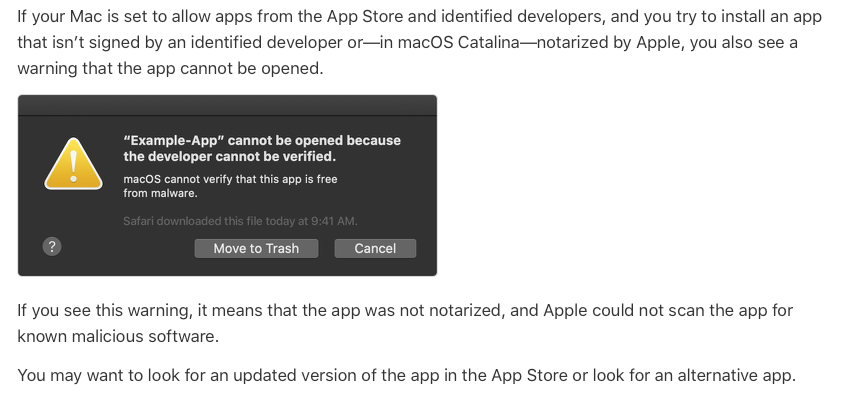Image resolution: width=862 pixels, height=413 pixels.
Task: Click the yellow warning triangle icon
Action: 73,162
